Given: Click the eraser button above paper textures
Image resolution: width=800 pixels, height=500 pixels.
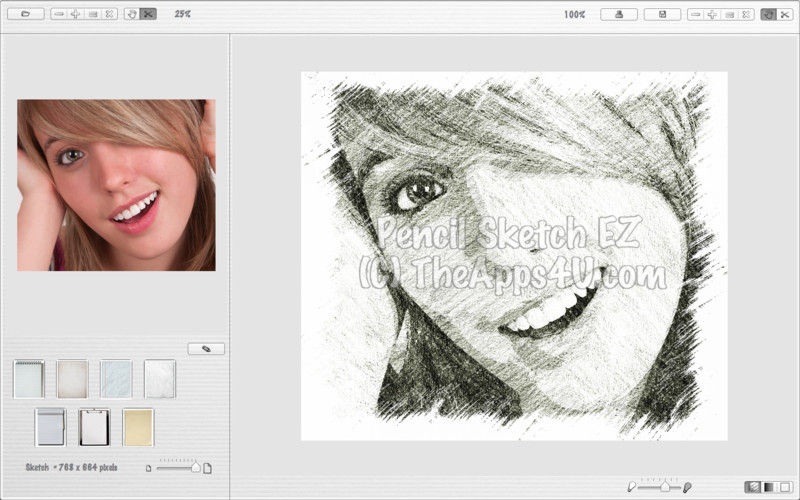Looking at the screenshot, I should click(x=206, y=348).
